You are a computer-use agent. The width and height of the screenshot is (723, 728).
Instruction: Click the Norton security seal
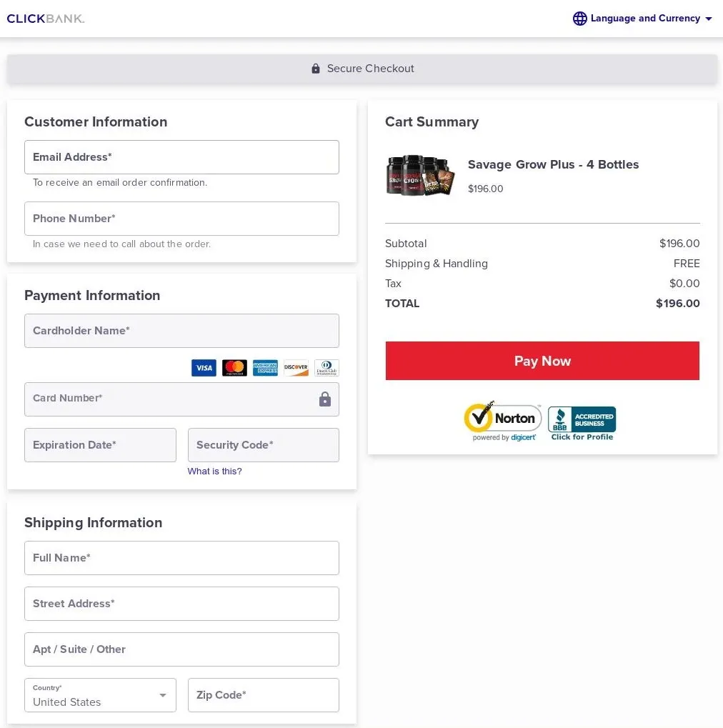(x=502, y=421)
